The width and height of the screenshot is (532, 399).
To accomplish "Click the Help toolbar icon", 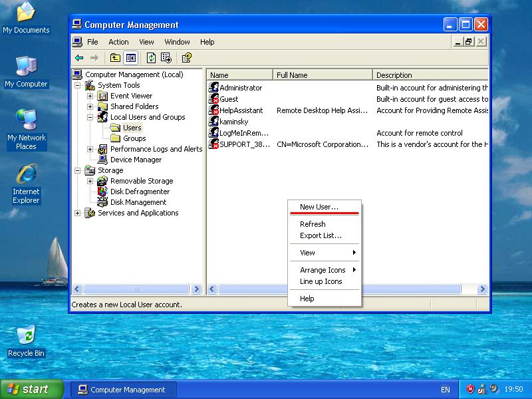I will click(x=187, y=58).
